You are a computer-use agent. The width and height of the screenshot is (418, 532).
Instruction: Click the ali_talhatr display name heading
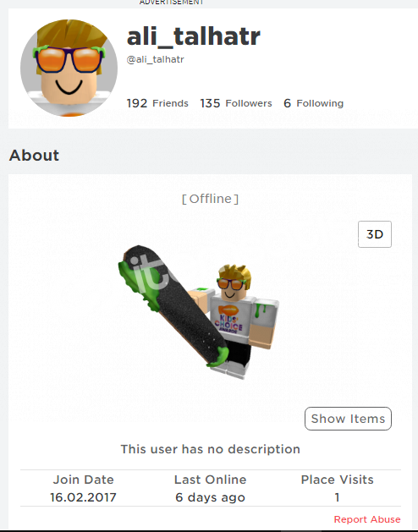[x=194, y=36]
